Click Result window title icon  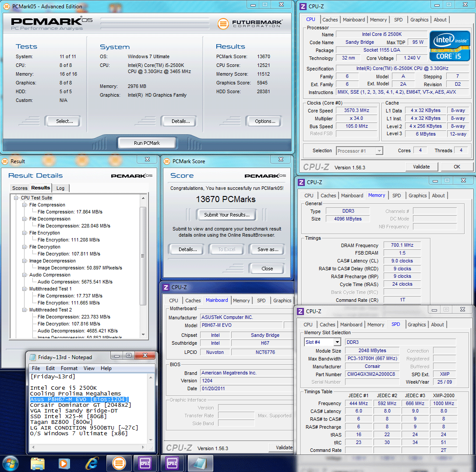click(x=5, y=161)
